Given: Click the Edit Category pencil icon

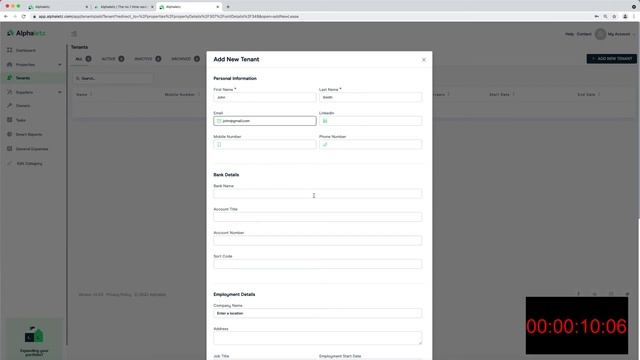Looking at the screenshot, I should tap(9, 163).
